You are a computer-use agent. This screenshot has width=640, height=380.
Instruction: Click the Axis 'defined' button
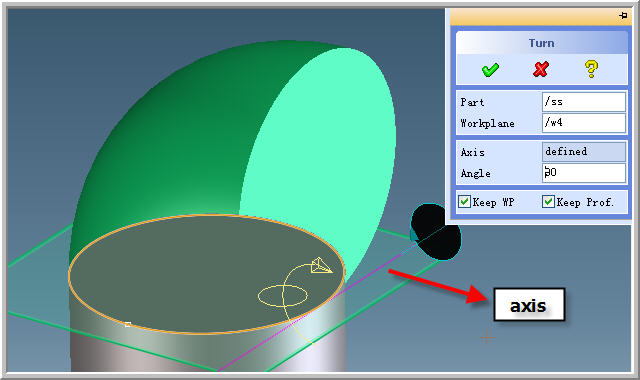point(584,151)
